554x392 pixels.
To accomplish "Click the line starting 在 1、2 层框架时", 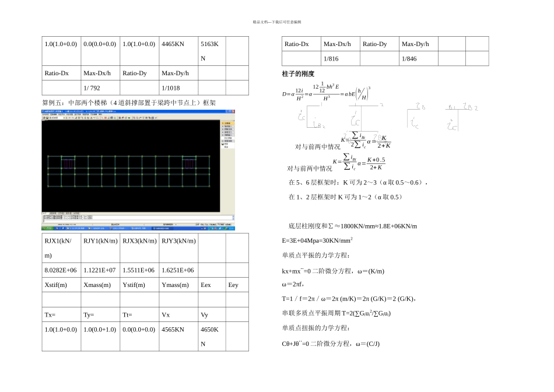I will click(x=345, y=197).
